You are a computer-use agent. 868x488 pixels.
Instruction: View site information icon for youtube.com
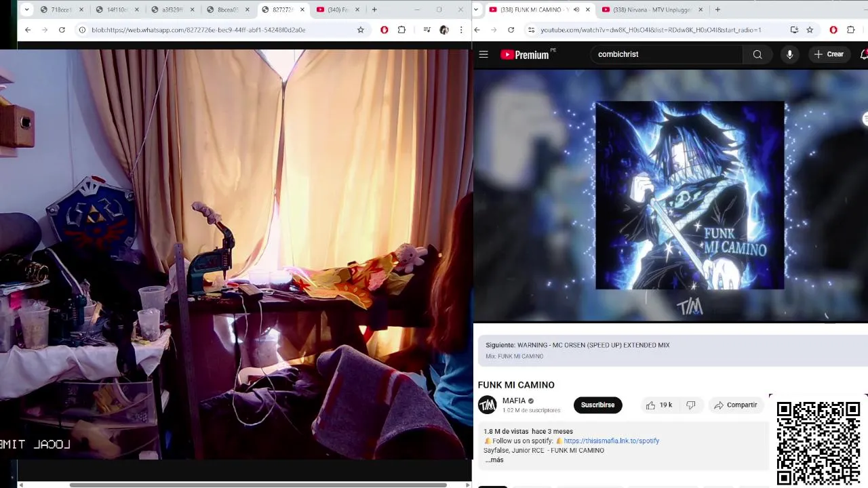(531, 30)
